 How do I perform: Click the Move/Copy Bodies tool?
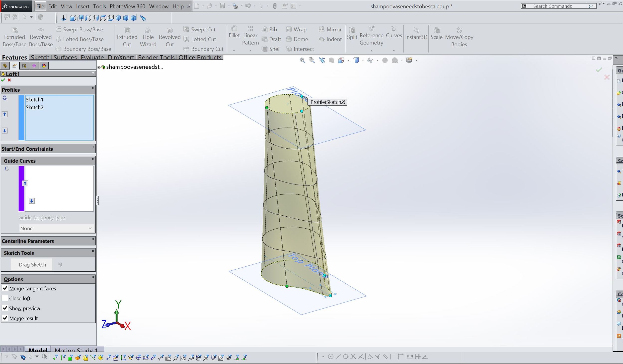coord(459,37)
